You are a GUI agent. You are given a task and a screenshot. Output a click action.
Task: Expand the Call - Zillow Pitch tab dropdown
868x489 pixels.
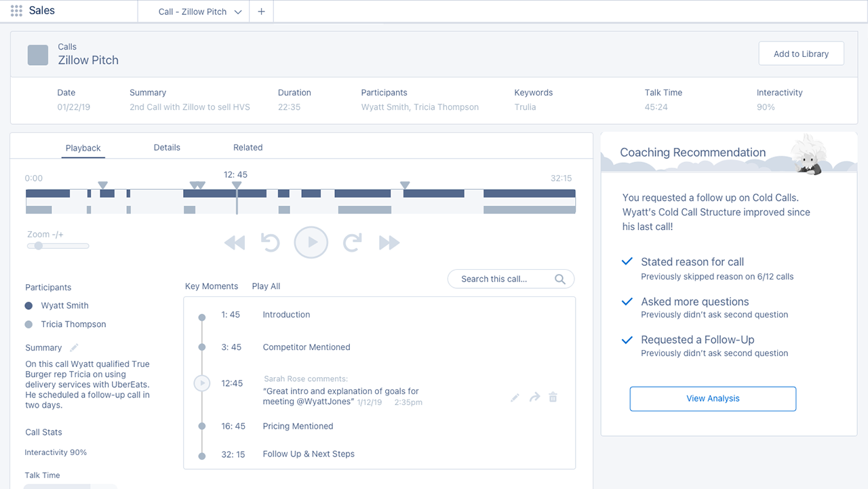[238, 12]
